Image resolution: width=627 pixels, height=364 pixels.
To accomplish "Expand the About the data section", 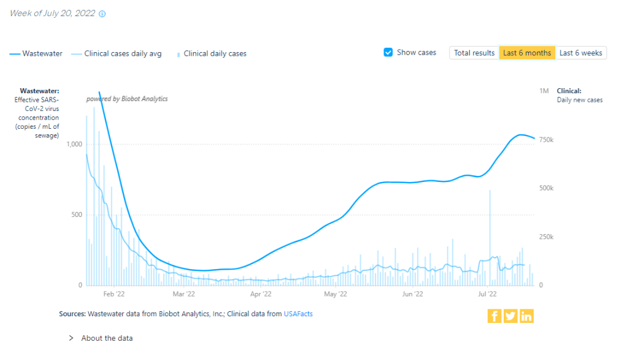I will coord(107,338).
